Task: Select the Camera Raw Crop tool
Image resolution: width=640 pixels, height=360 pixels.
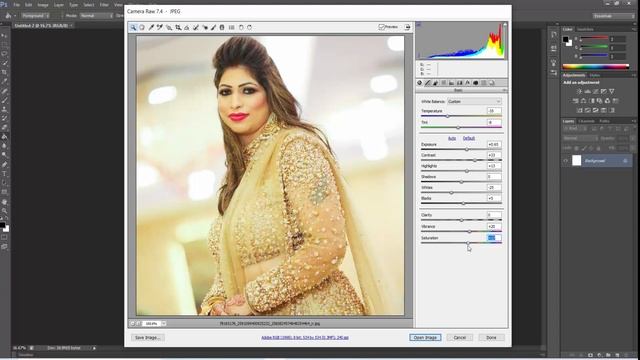Action: 178,27
